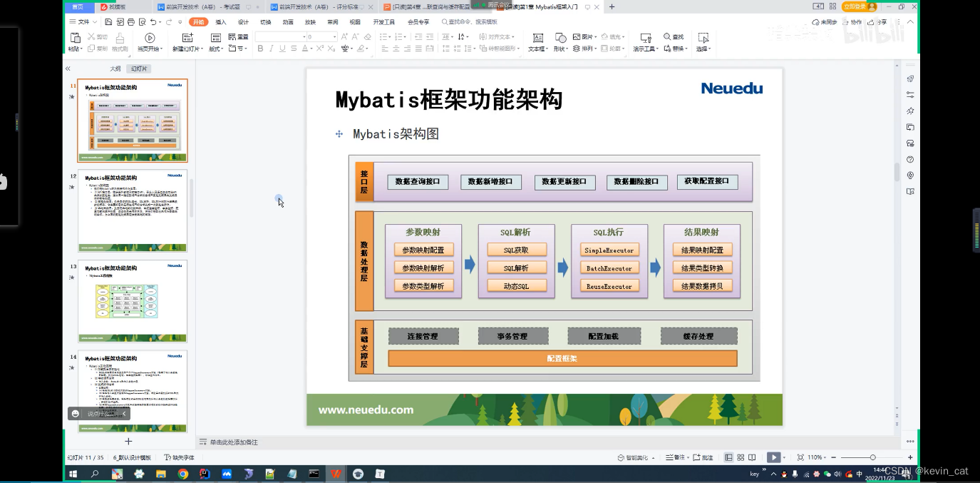Expand the Arrange dropdown
Image resolution: width=980 pixels, height=483 pixels.
(x=584, y=49)
